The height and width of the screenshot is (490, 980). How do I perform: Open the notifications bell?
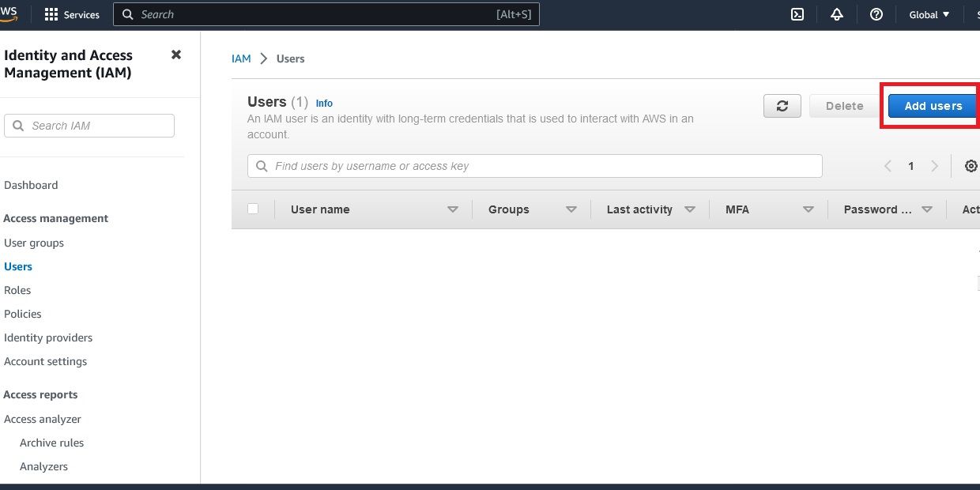pyautogui.click(x=837, y=14)
